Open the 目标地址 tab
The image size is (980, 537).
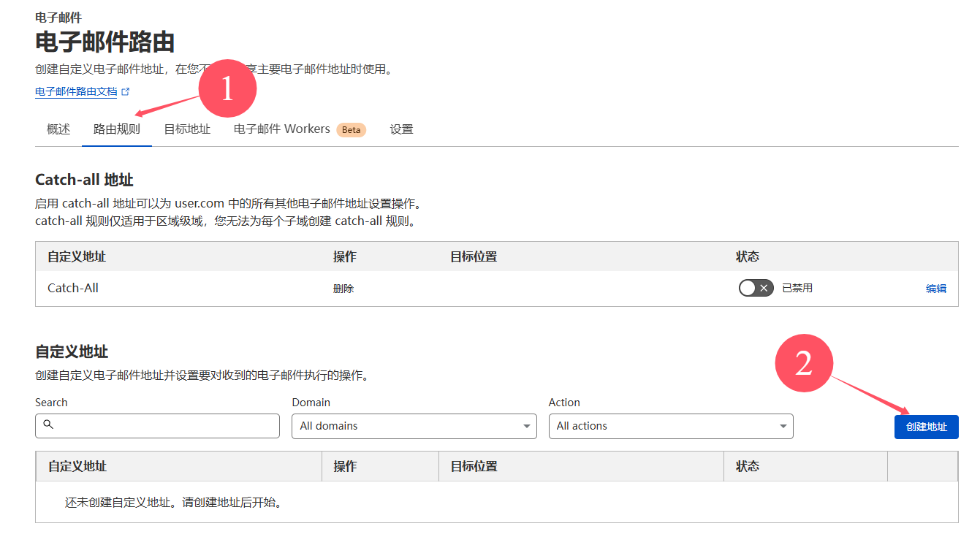pos(187,129)
